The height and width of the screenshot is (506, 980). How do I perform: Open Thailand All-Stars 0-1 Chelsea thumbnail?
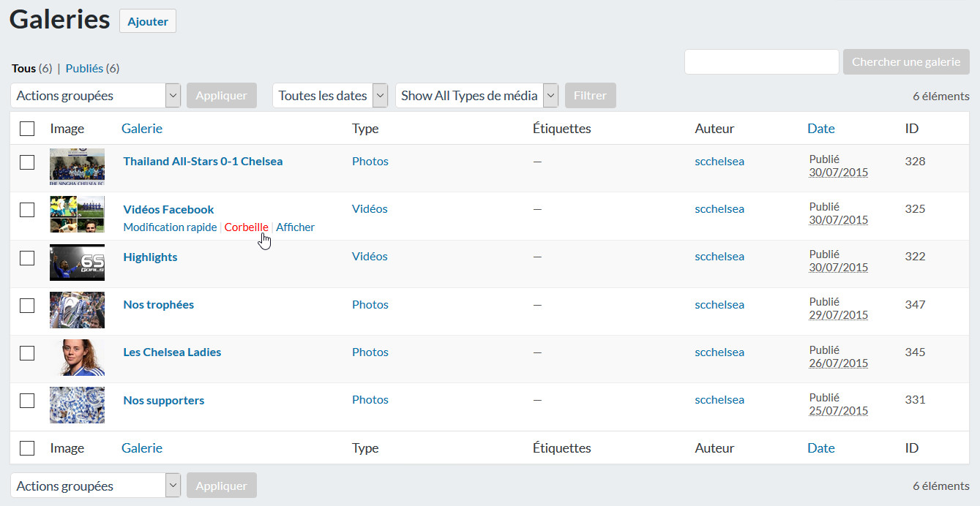tap(77, 167)
